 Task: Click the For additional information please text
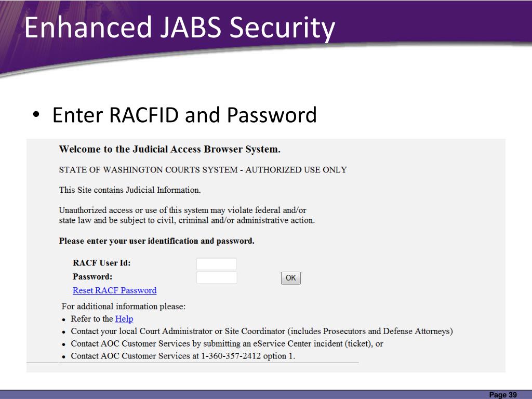click(124, 307)
